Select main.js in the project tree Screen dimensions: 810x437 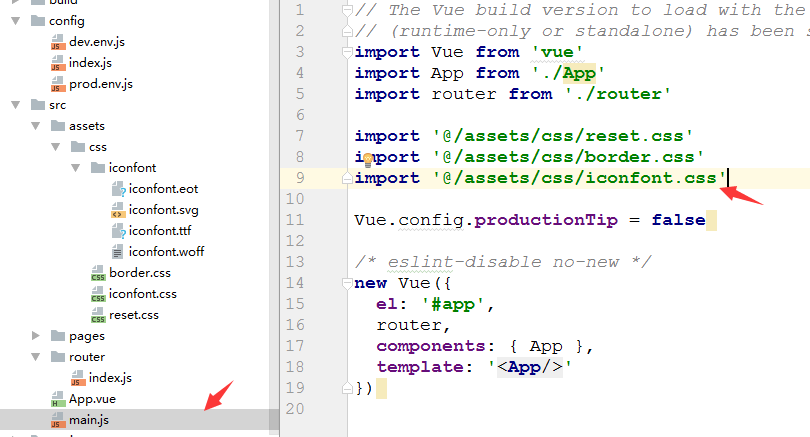click(88, 420)
